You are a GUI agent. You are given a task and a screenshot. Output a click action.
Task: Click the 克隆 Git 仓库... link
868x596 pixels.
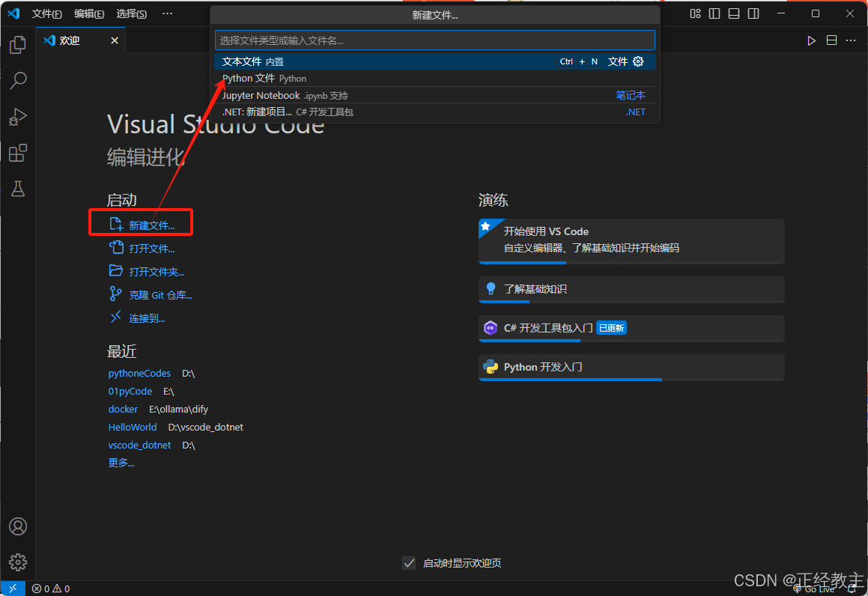pos(160,295)
